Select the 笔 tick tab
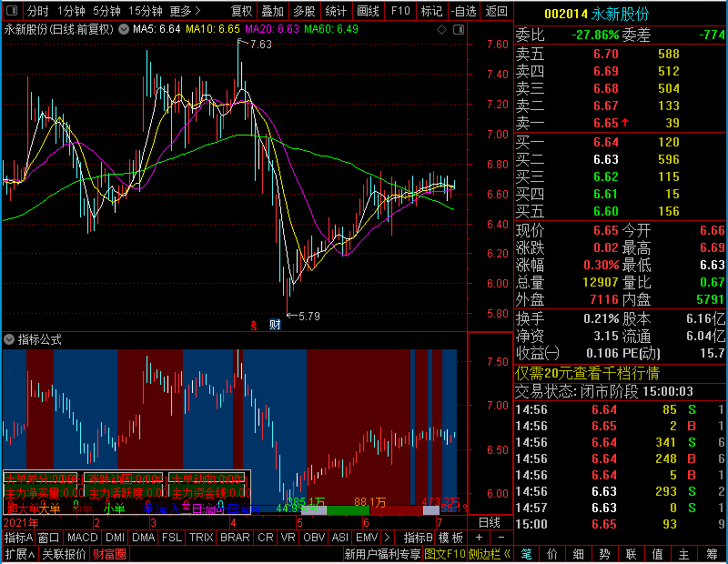 [527, 554]
